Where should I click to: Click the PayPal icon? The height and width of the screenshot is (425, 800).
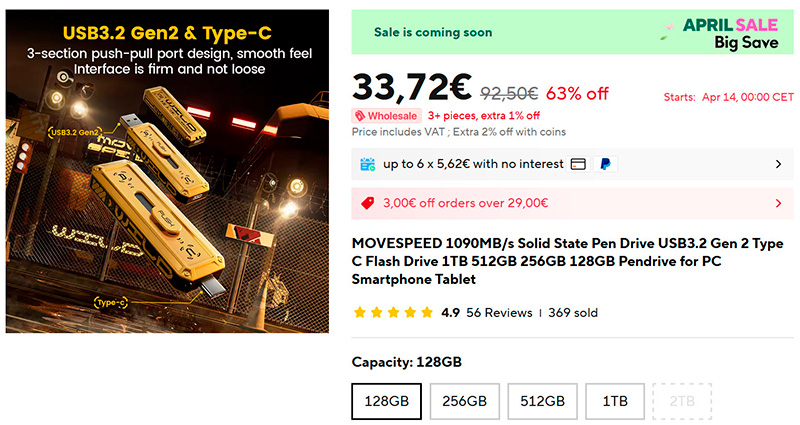coord(605,164)
